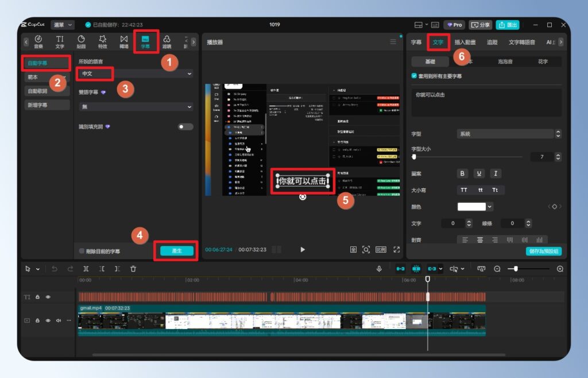Click the timeline zoom-in plus icon
The width and height of the screenshot is (588, 378).
coord(560,269)
